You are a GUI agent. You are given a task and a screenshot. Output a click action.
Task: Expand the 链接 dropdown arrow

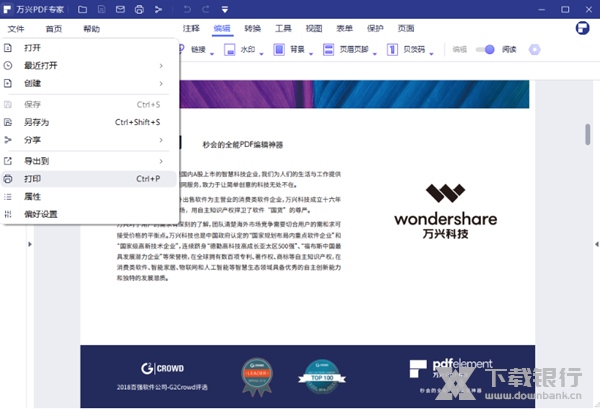click(x=212, y=54)
